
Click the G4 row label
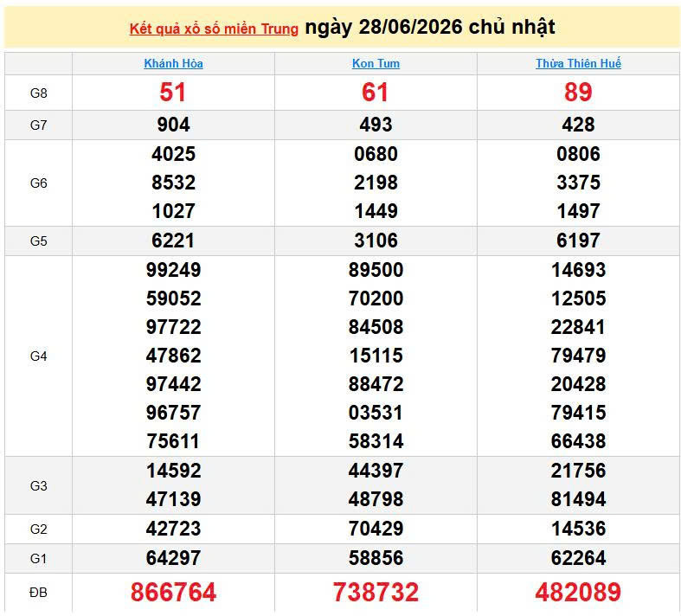tap(39, 356)
